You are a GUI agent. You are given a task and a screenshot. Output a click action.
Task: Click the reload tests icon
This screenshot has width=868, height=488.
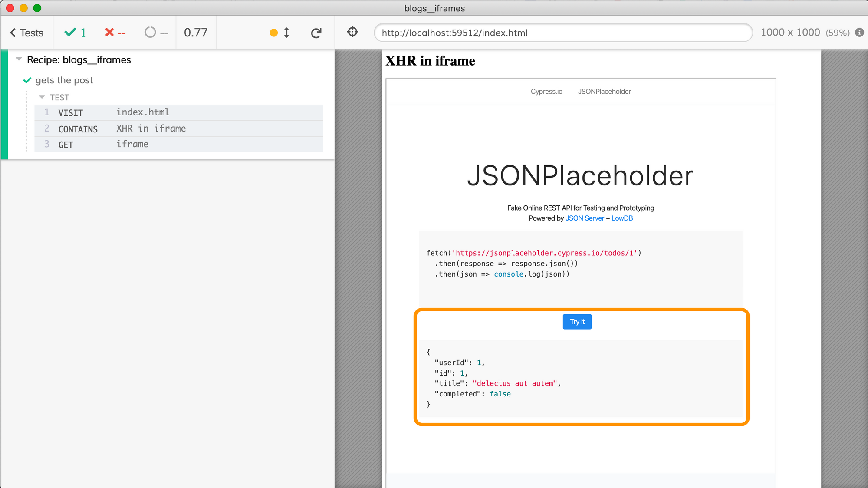pos(316,33)
